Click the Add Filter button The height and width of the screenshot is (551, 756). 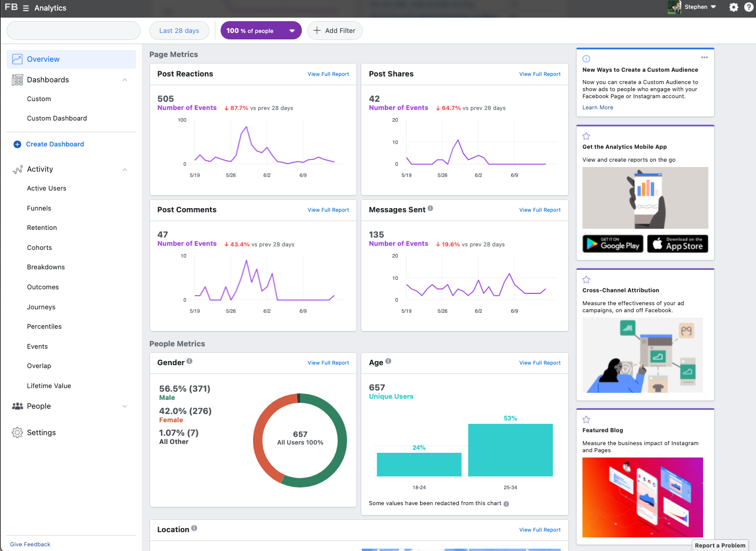335,31
